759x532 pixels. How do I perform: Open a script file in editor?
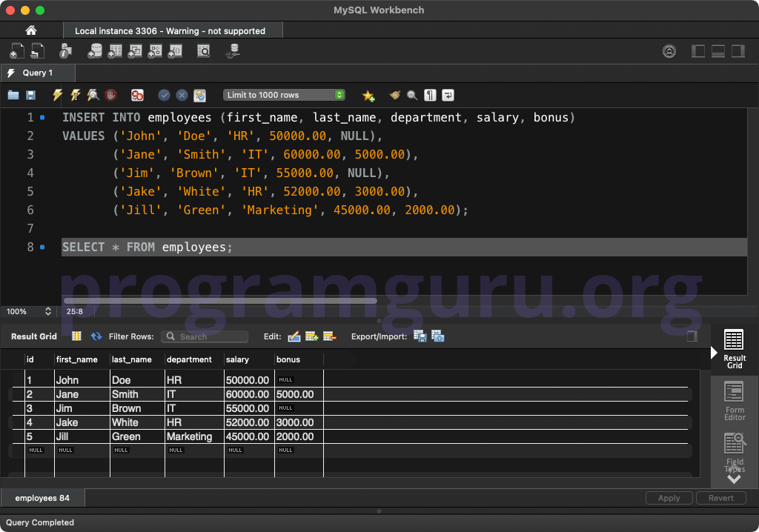[13, 95]
